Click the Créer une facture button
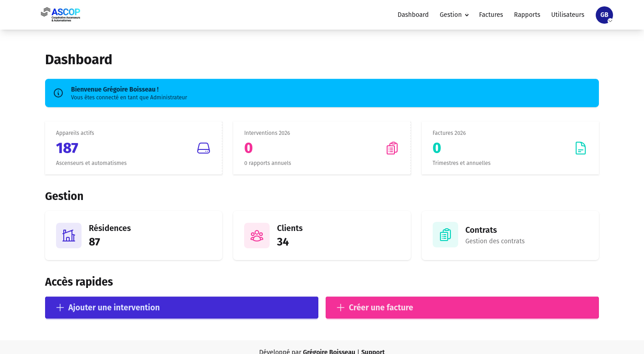 coord(462,308)
